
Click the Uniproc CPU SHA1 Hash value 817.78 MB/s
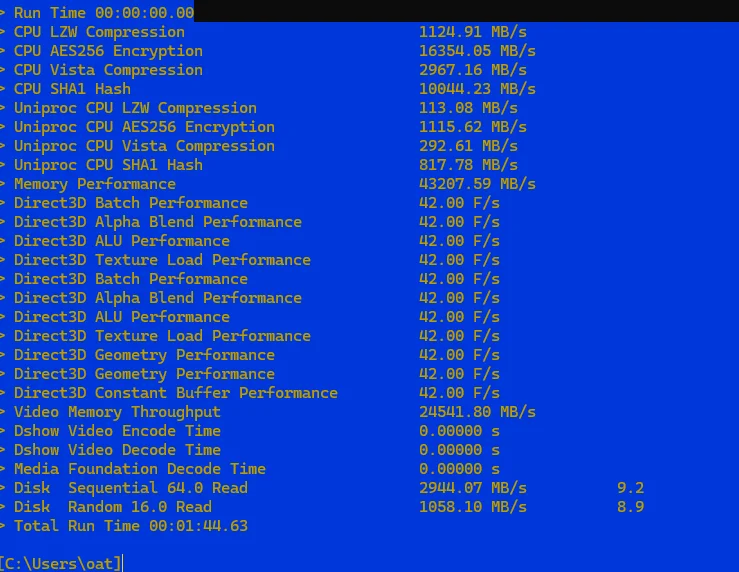coord(468,165)
